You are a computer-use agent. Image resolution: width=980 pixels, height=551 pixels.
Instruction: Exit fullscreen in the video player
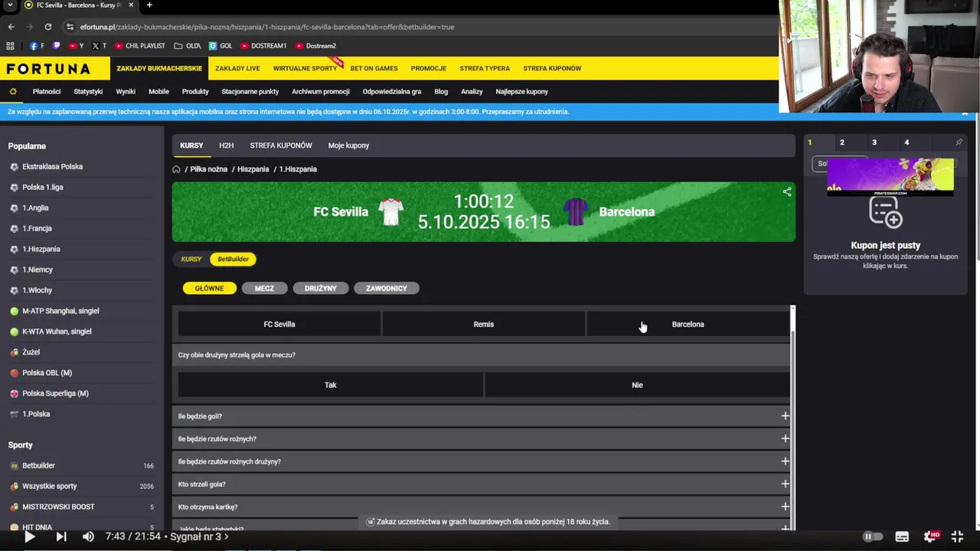coord(957,536)
